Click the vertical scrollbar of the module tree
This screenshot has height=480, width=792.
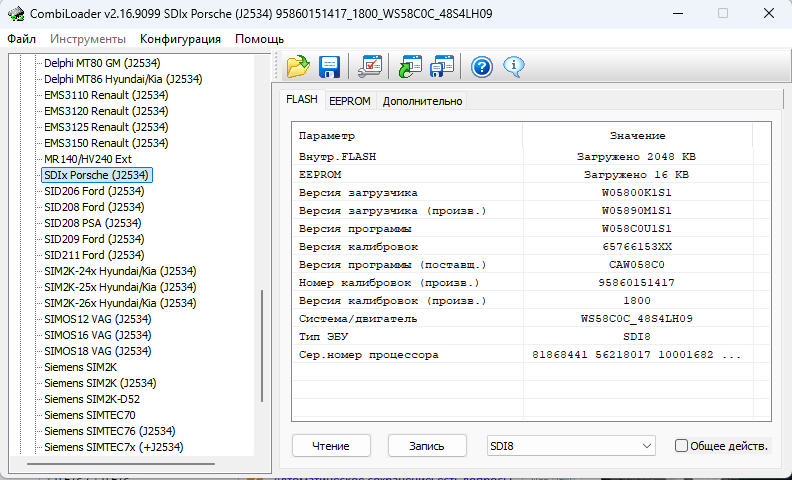[x=262, y=346]
